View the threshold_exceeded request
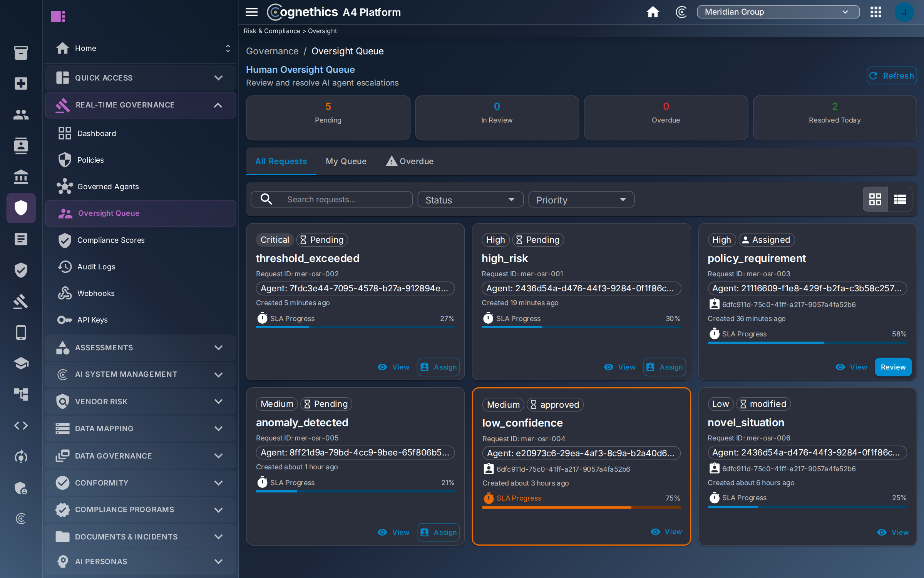 [394, 367]
